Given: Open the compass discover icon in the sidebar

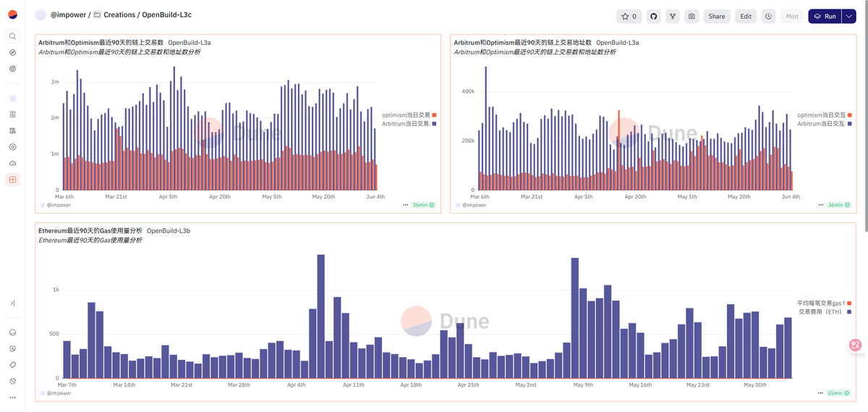Looking at the screenshot, I should pos(12,52).
